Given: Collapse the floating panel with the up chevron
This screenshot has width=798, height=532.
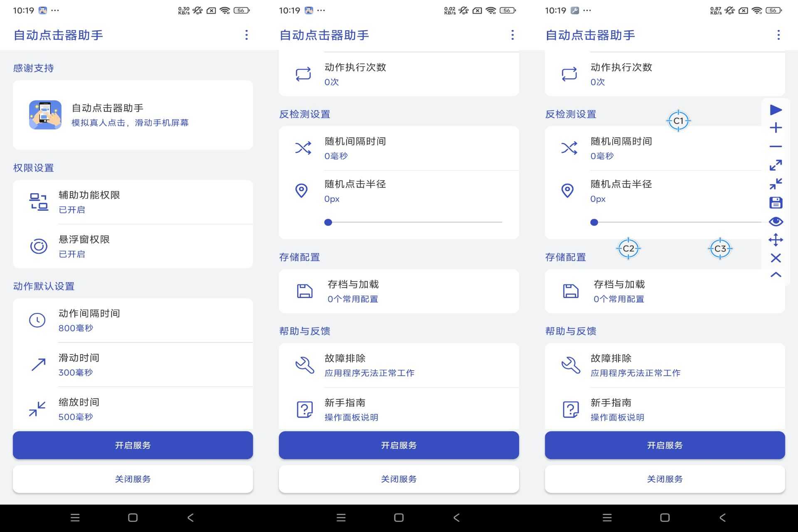Looking at the screenshot, I should 776,275.
